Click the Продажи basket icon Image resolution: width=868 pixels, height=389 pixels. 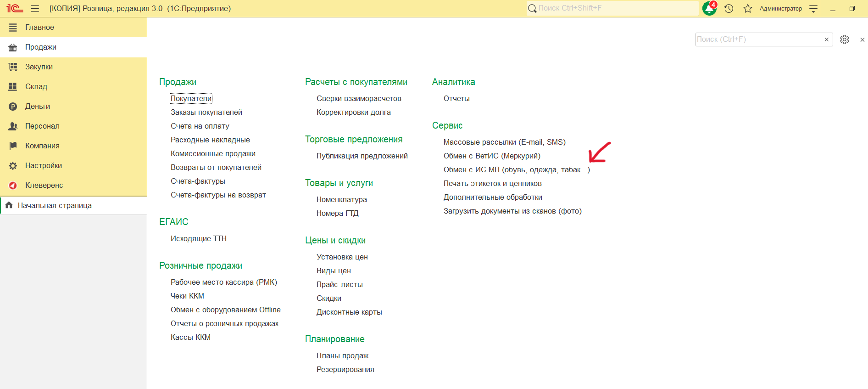pos(13,47)
